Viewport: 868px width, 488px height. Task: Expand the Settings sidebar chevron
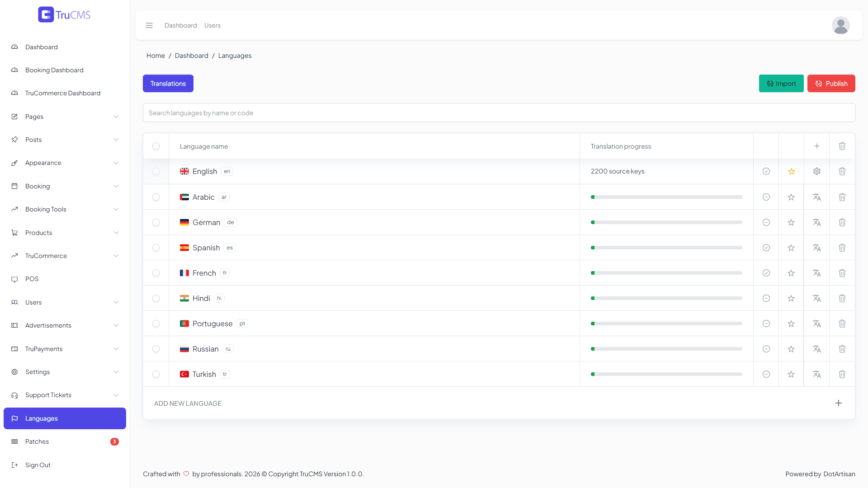116,372
